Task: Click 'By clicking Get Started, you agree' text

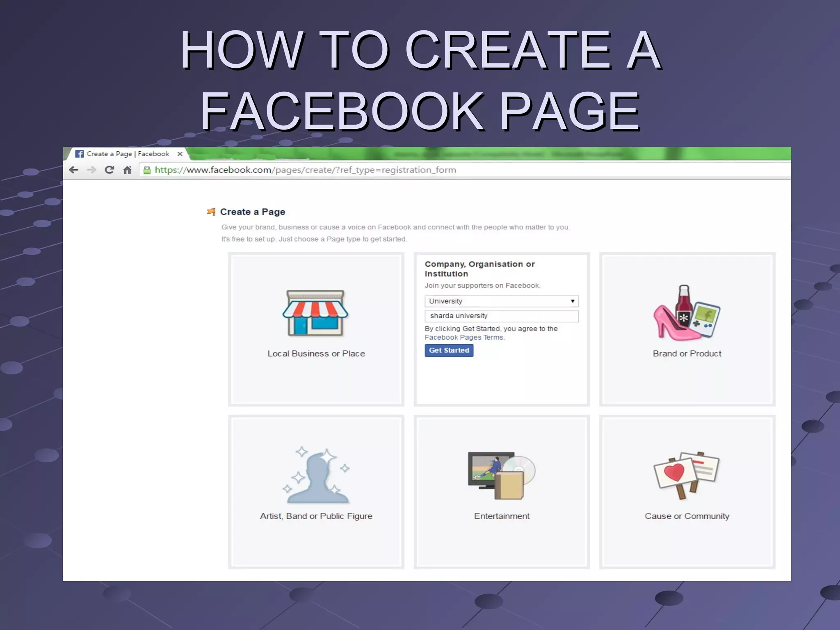Action: 491,329
